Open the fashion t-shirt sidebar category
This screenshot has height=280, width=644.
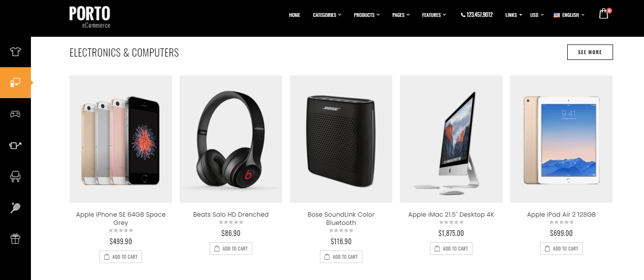(x=15, y=52)
